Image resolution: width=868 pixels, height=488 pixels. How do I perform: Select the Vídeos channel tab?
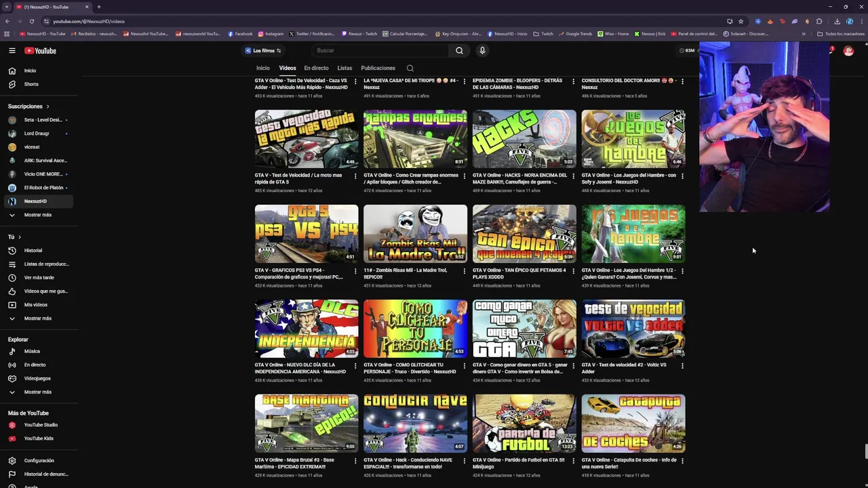pos(288,68)
